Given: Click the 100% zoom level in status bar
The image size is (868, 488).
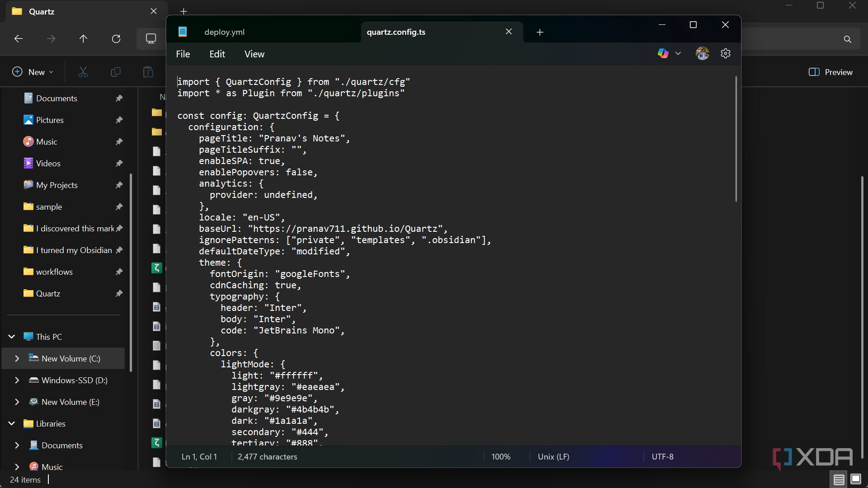Looking at the screenshot, I should (x=500, y=456).
